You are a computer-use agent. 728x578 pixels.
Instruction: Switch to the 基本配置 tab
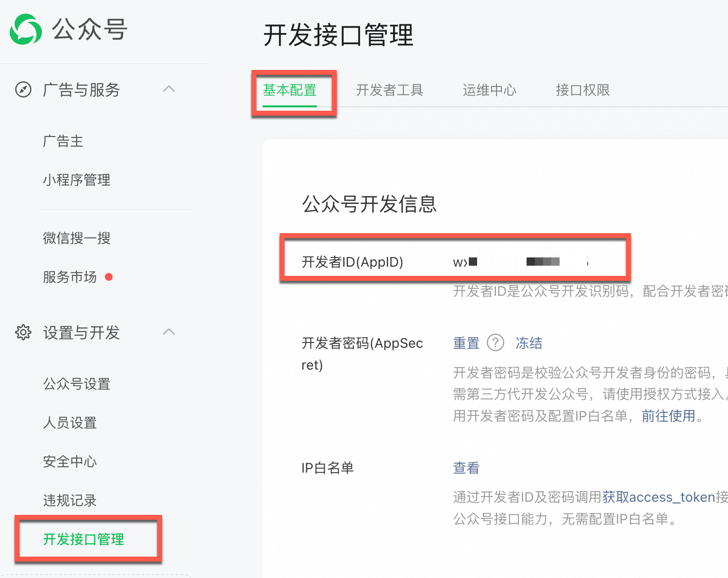[290, 90]
